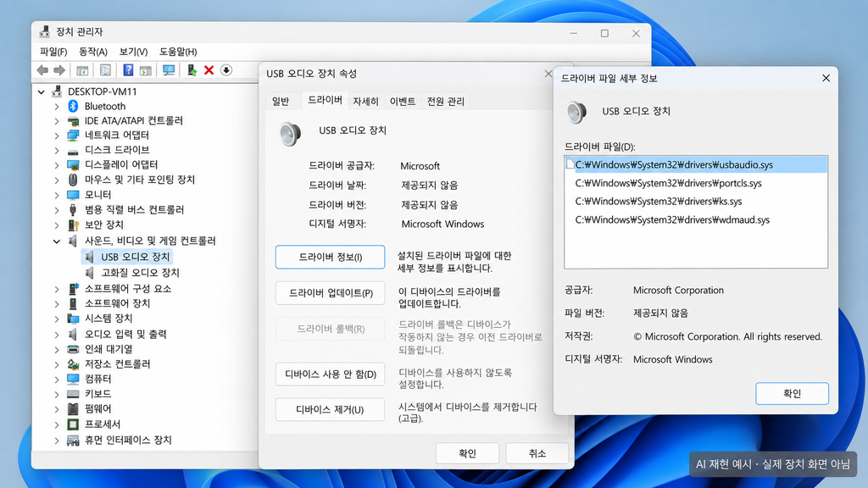The image size is (868, 488).
Task: Select the portcls.sys driver file row
Action: (x=696, y=183)
